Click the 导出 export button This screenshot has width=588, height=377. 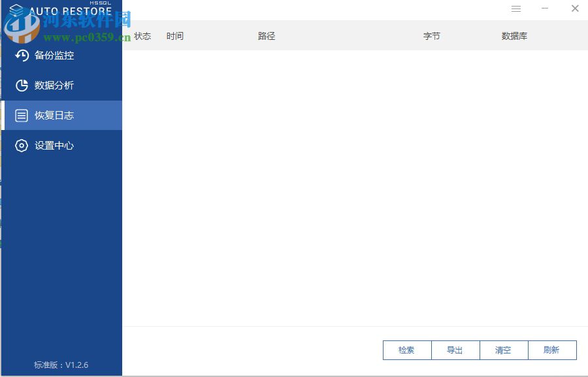click(x=455, y=350)
